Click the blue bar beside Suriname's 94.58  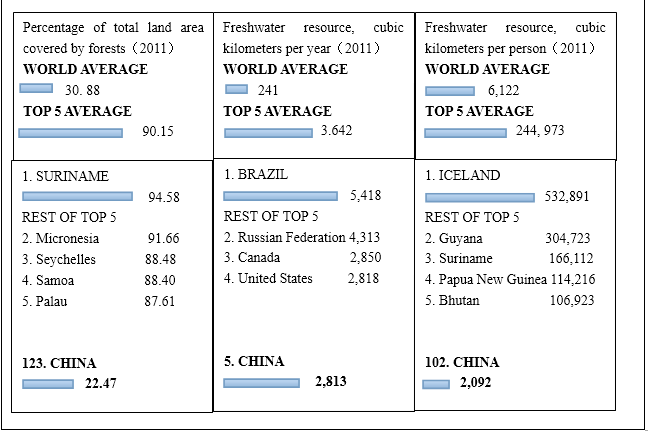(x=76, y=197)
